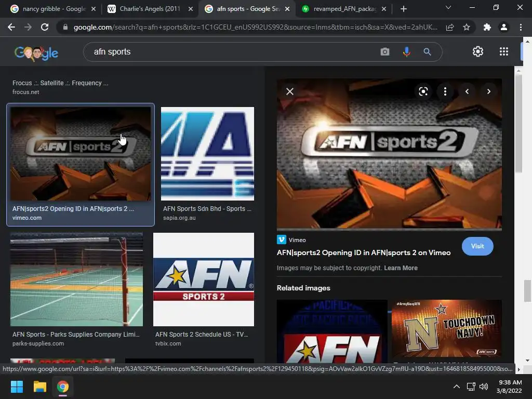Start voice search with the microphone
Viewport: 532px width, 399px height.
406,52
